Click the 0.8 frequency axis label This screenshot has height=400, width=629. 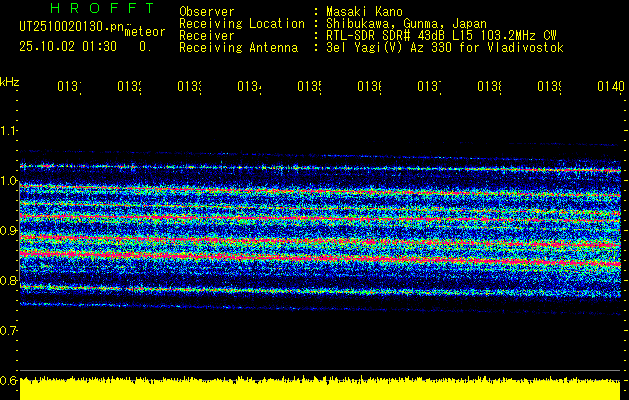(9, 281)
